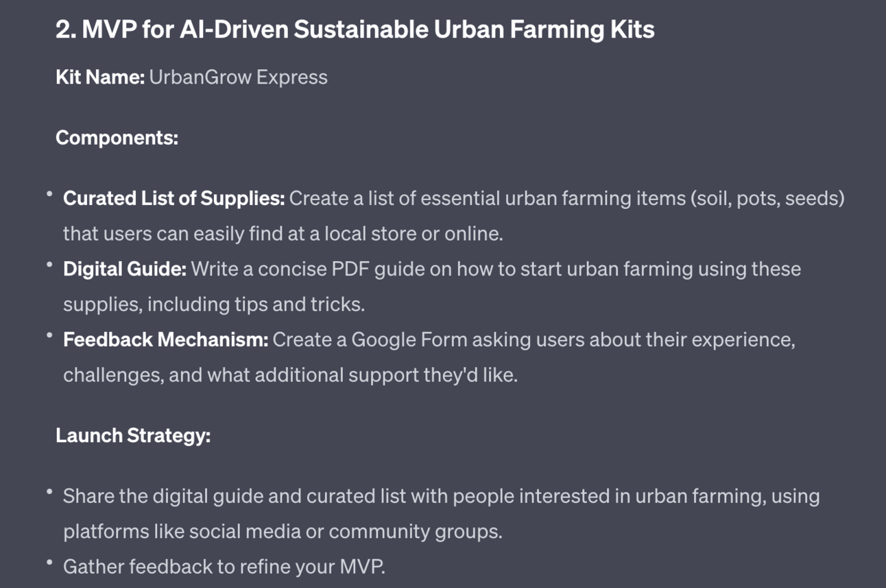Click the Digital Guide bold label
This screenshot has width=886, height=588.
tap(125, 269)
